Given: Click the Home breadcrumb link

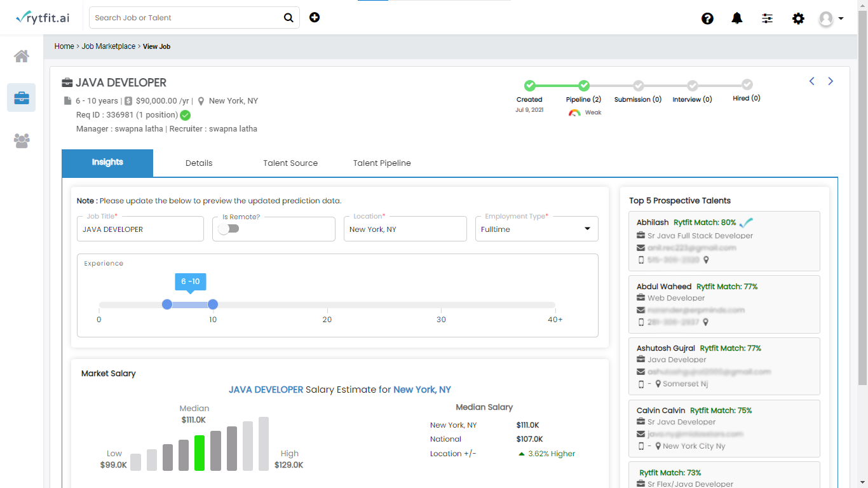Looking at the screenshot, I should (64, 46).
